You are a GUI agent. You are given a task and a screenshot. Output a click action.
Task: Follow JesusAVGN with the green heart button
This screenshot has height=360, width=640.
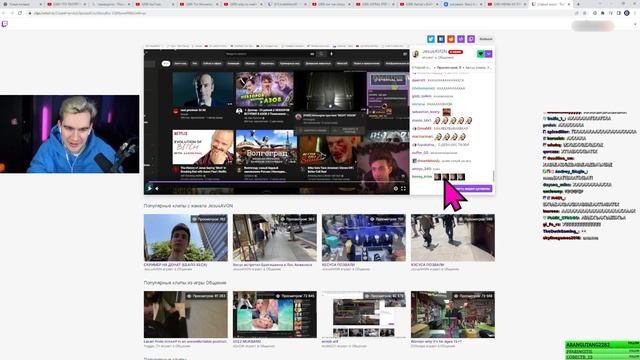pos(480,54)
